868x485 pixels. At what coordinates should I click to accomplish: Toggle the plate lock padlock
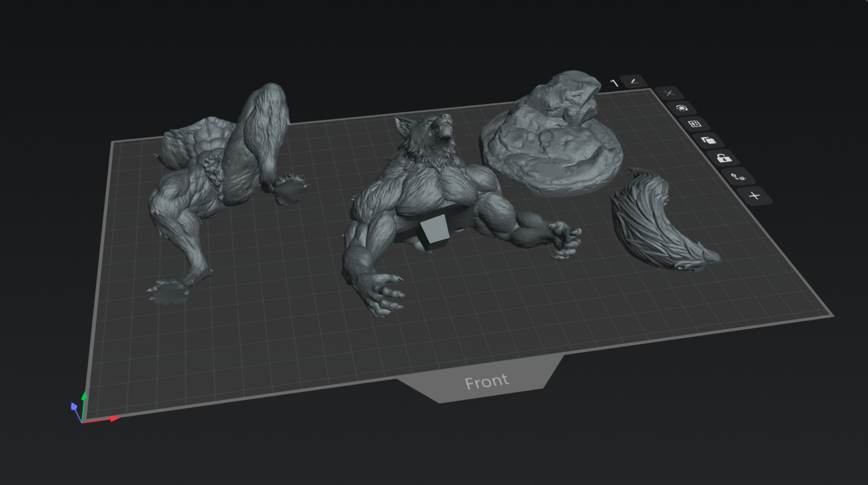[x=723, y=158]
